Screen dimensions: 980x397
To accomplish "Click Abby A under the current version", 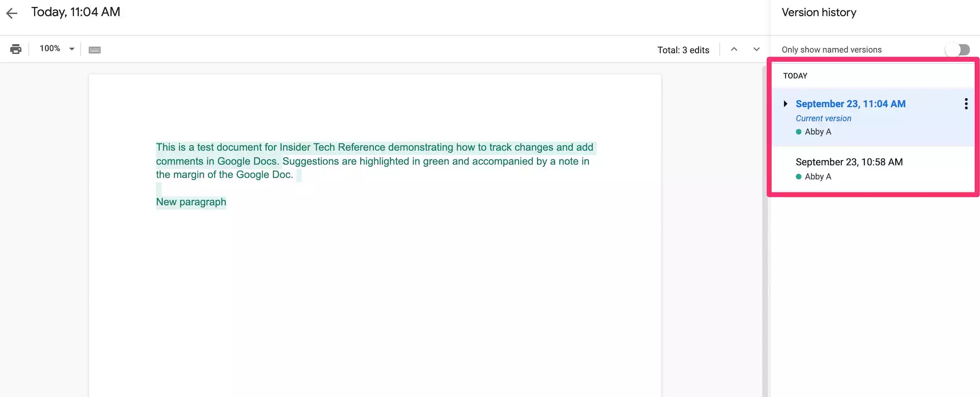I will coord(818,132).
